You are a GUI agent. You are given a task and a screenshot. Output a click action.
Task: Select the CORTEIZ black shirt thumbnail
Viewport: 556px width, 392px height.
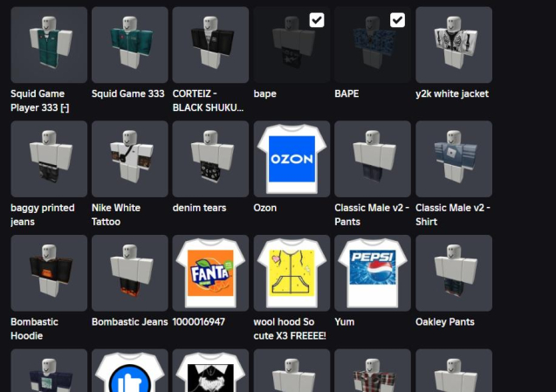pos(210,45)
